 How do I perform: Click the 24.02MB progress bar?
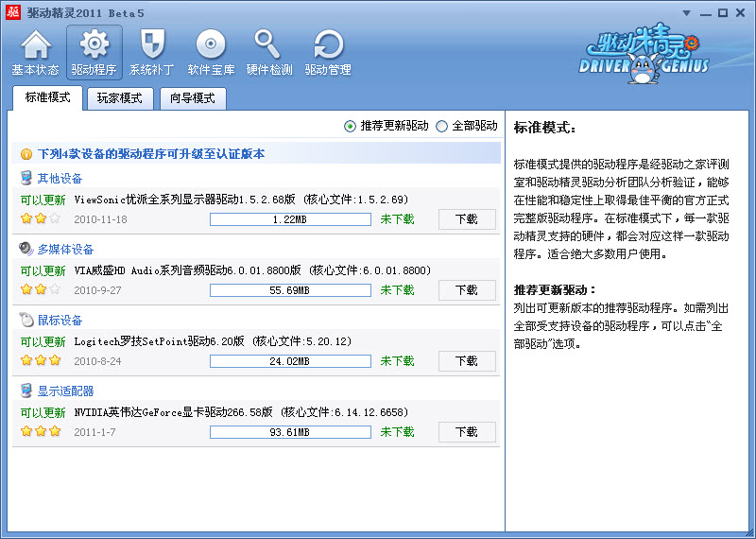pos(290,361)
